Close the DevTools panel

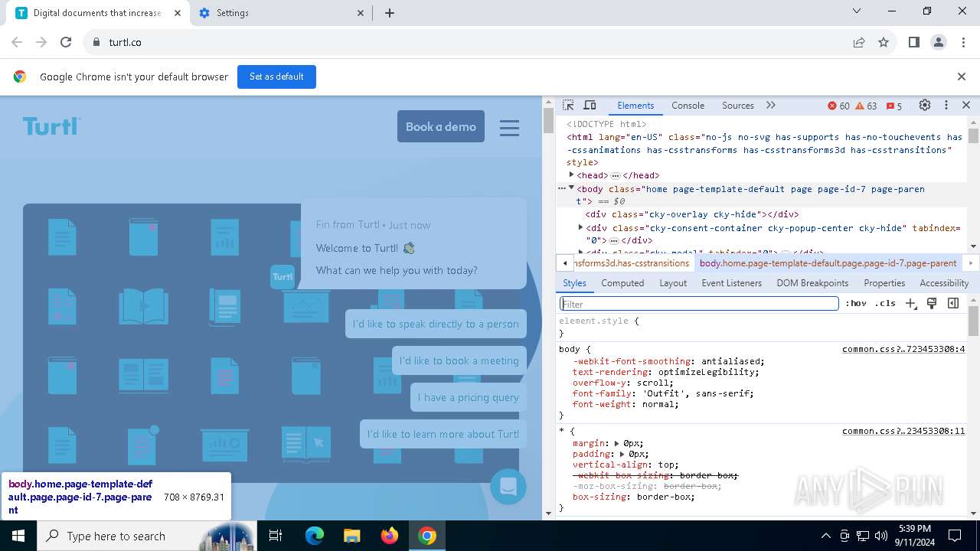tap(966, 106)
